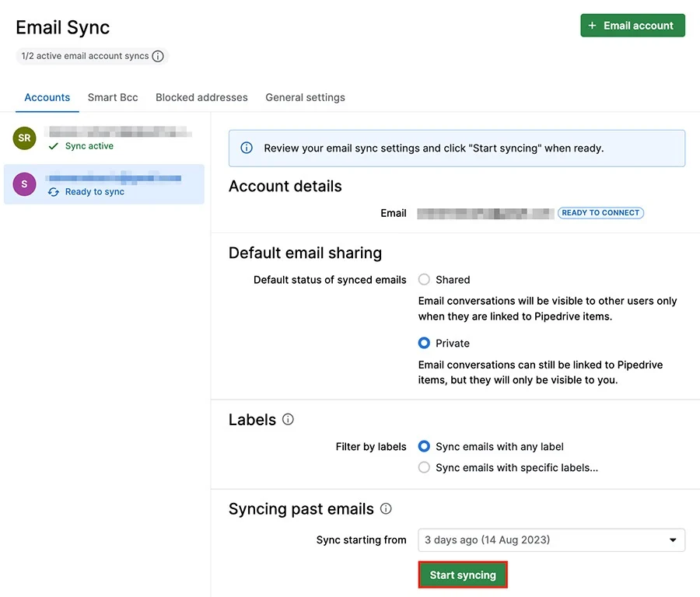The width and height of the screenshot is (700, 597).
Task: Click the purple S account avatar
Action: tap(25, 183)
